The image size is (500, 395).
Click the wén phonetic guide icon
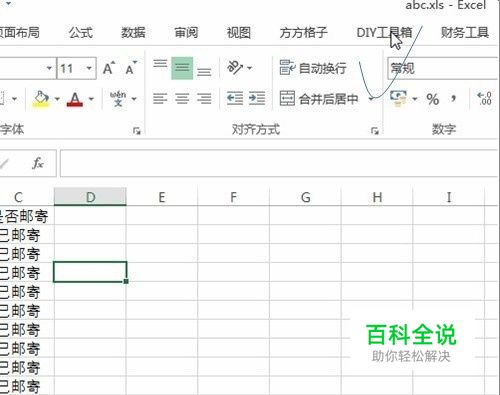point(118,99)
